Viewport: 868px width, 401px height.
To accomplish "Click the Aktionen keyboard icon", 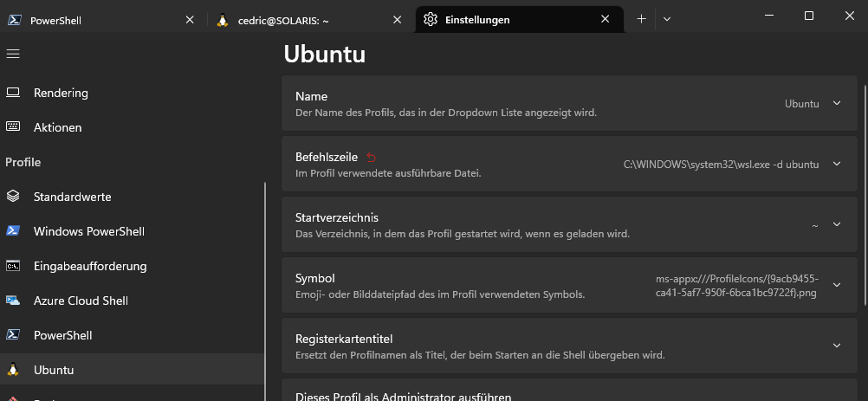I will pos(13,127).
